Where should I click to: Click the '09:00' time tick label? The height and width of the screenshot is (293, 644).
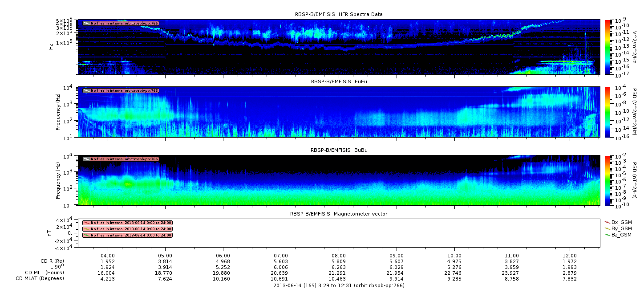397,256
